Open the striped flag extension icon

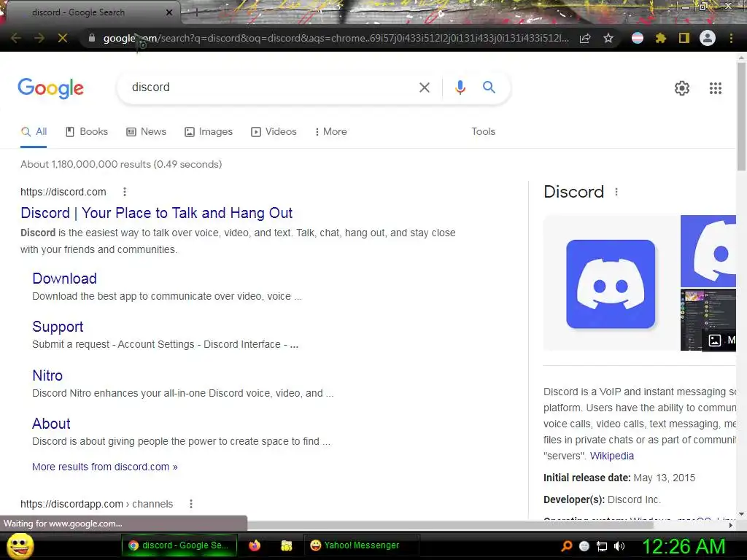tap(638, 38)
